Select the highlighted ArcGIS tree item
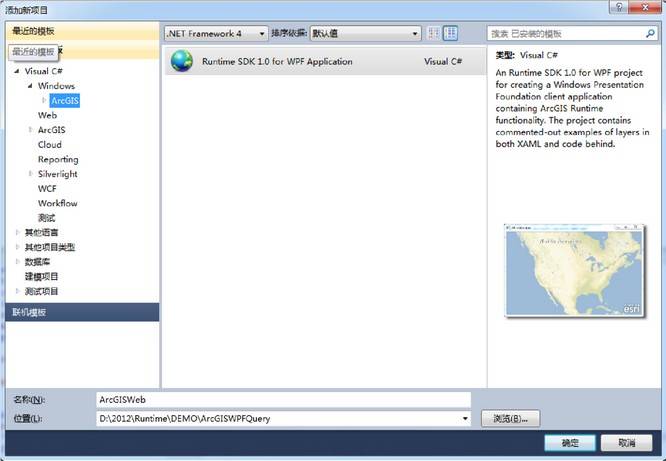 (65, 101)
